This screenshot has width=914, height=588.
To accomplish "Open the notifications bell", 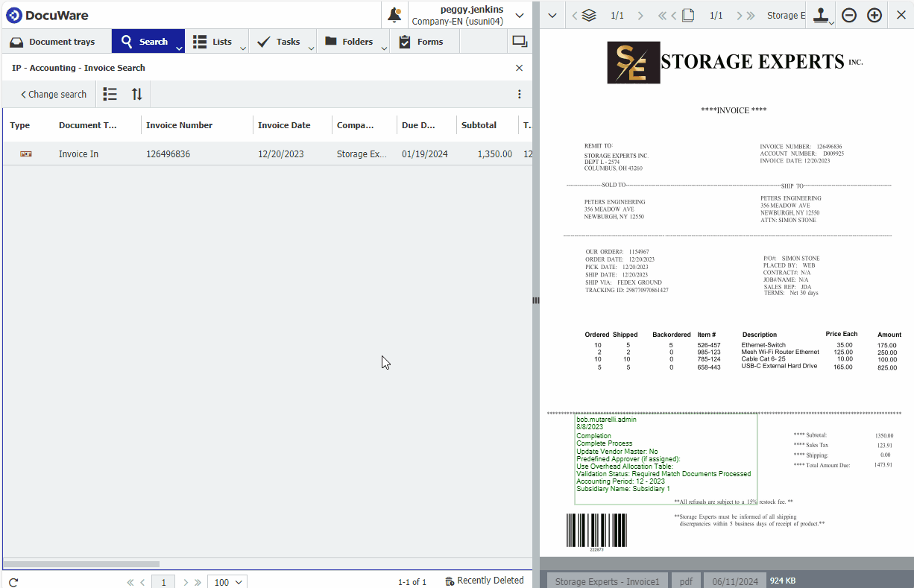I will click(x=395, y=15).
